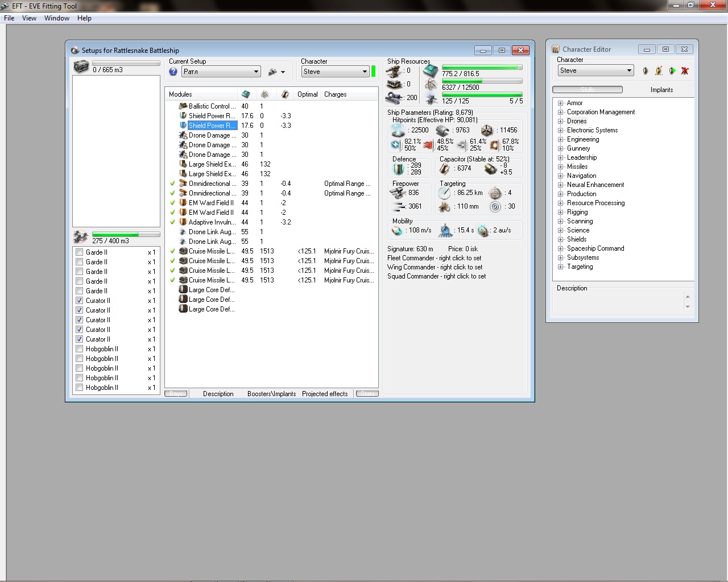This screenshot has width=728, height=582.
Task: Click Squad Commander right click to set
Action: tap(437, 276)
